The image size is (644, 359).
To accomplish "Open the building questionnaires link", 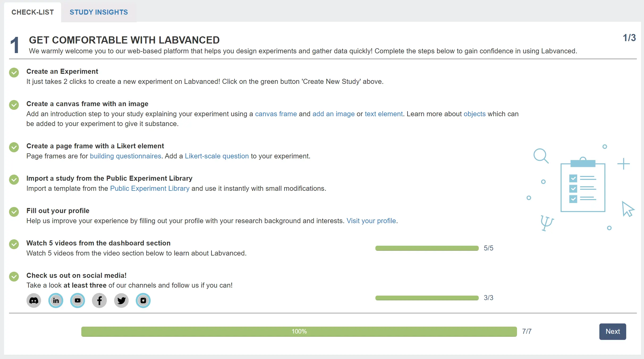I will coord(125,156).
